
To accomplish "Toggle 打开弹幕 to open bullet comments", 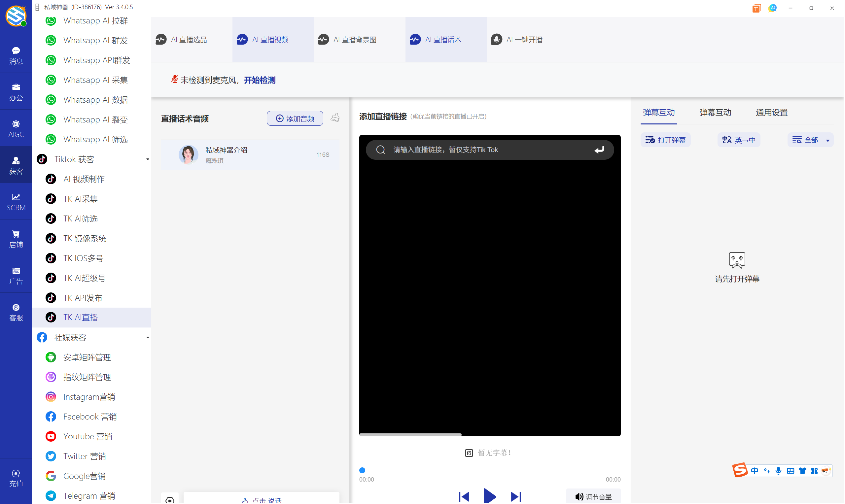I will (x=665, y=140).
